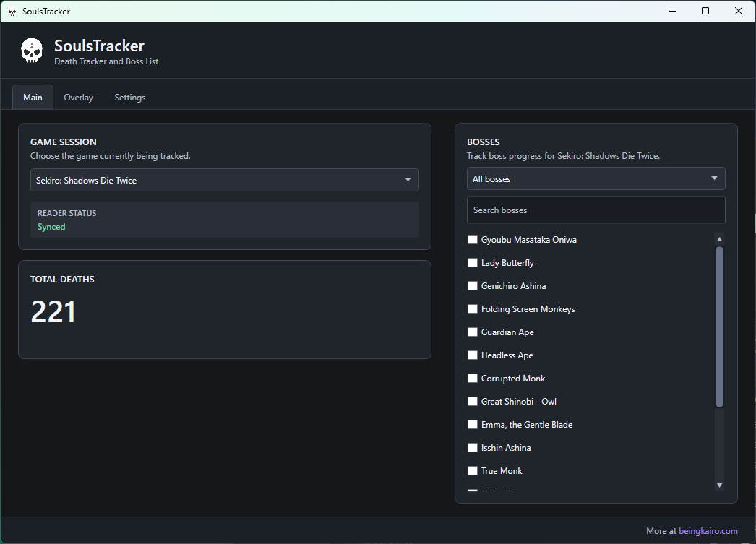Click the SoulsTracker skull logo
This screenshot has width=756, height=544.
(32, 51)
